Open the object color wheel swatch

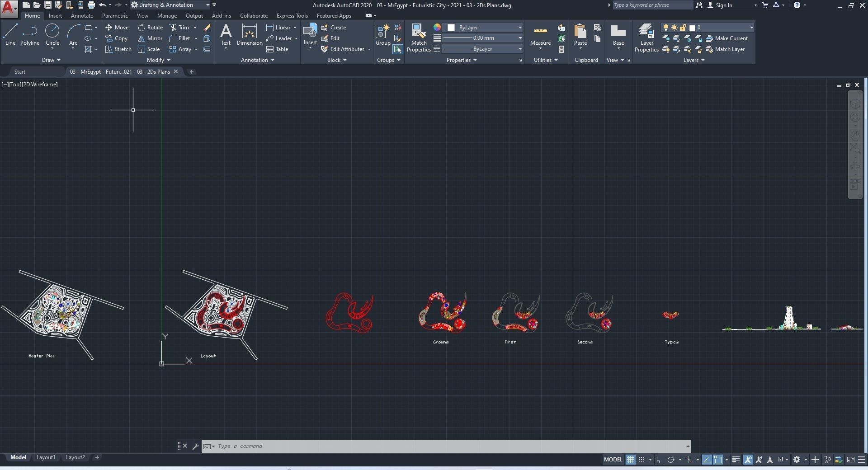[x=437, y=28]
